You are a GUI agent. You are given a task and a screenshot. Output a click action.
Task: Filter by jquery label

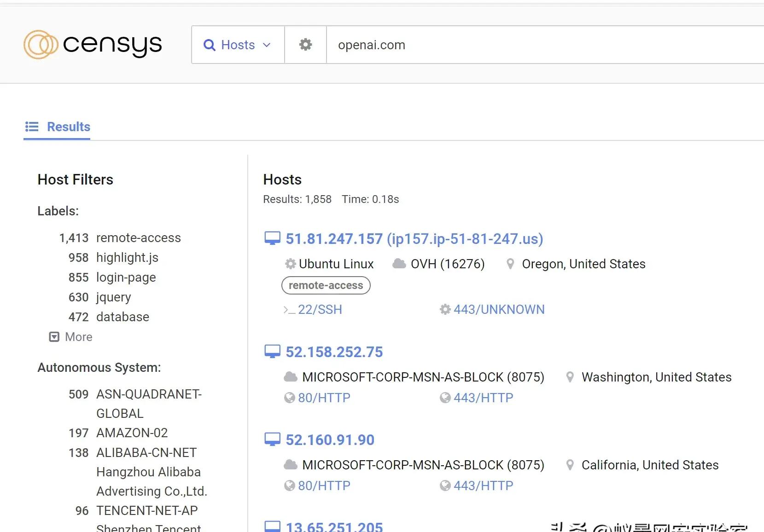pos(113,297)
